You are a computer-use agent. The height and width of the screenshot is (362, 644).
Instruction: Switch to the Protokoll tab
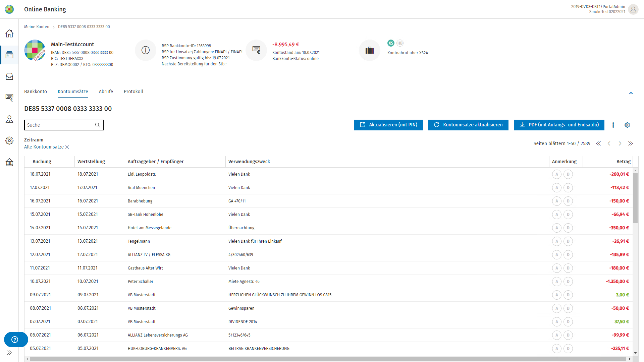[x=133, y=92]
